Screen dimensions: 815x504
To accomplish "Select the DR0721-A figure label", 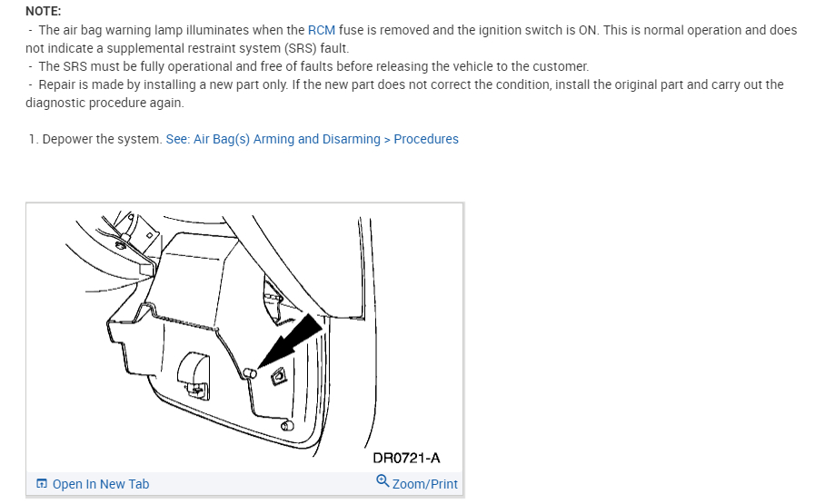I will 406,458.
